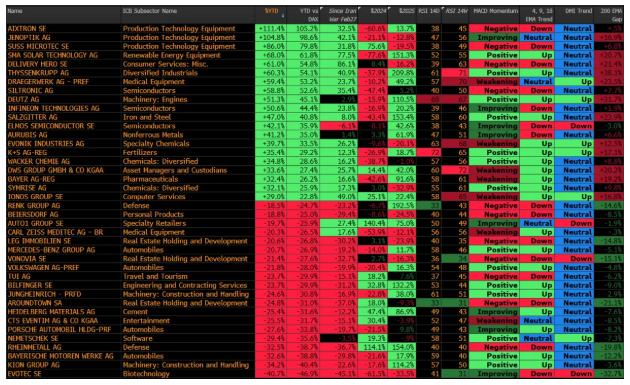Viewport: 630px width, 385px height.
Task: Select VONOVIA SE name
Action: tap(27, 258)
